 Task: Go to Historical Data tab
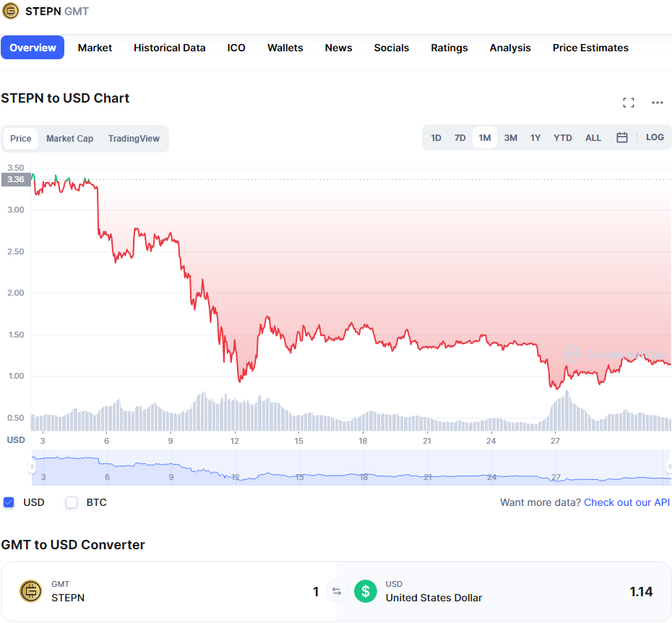point(169,48)
